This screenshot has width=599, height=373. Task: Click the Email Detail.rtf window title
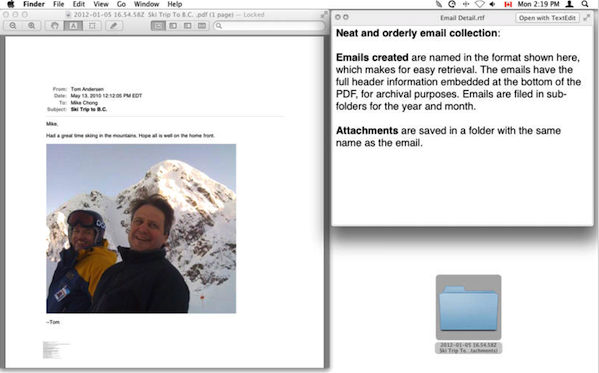click(x=462, y=18)
